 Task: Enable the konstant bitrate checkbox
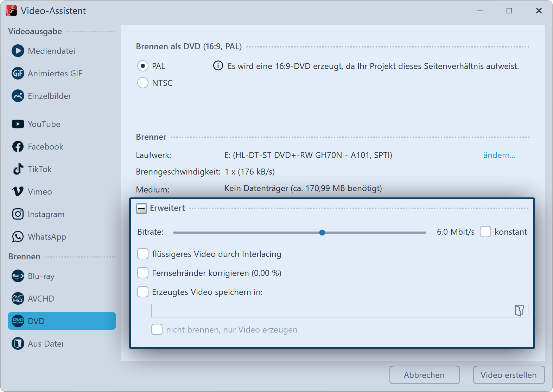click(x=485, y=232)
